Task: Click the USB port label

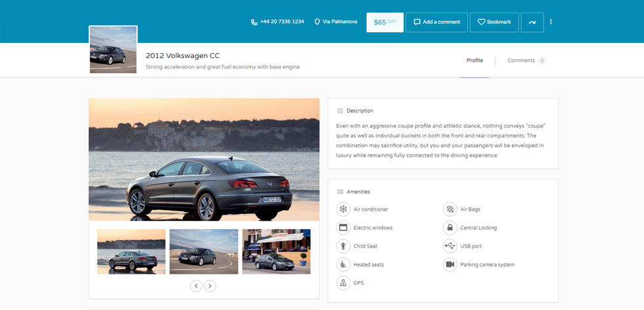Action: tap(471, 246)
